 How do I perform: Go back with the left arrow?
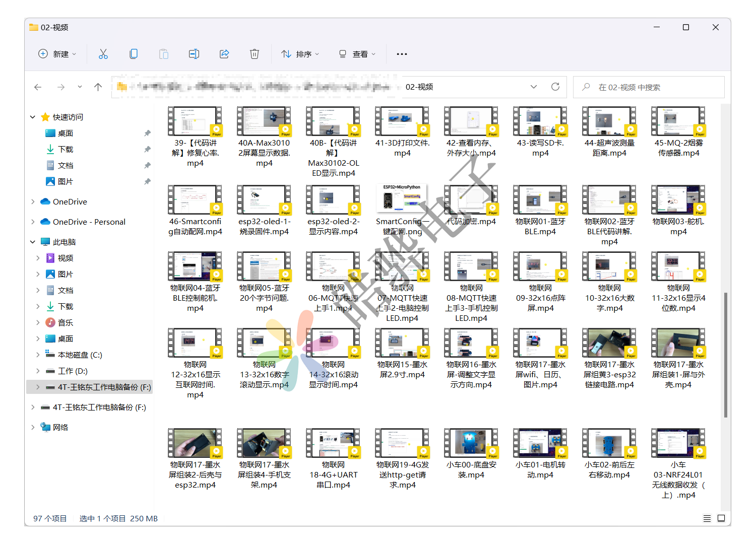[x=38, y=87]
